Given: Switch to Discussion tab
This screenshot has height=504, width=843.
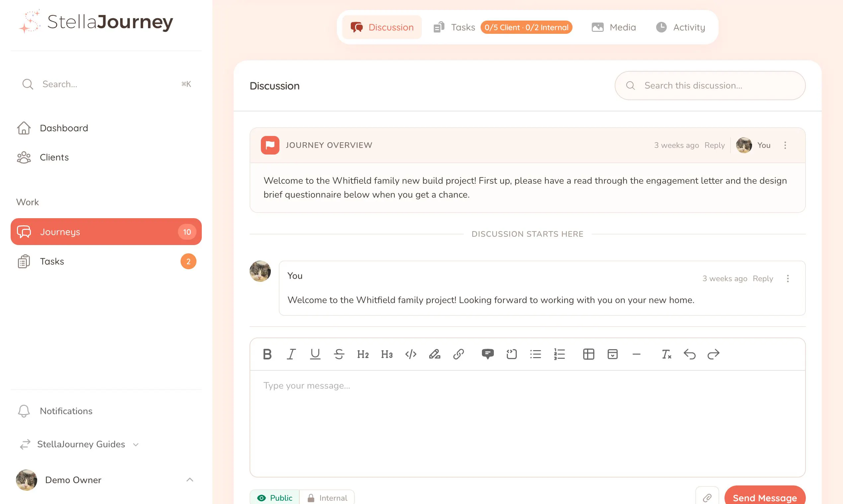Looking at the screenshot, I should [x=382, y=27].
